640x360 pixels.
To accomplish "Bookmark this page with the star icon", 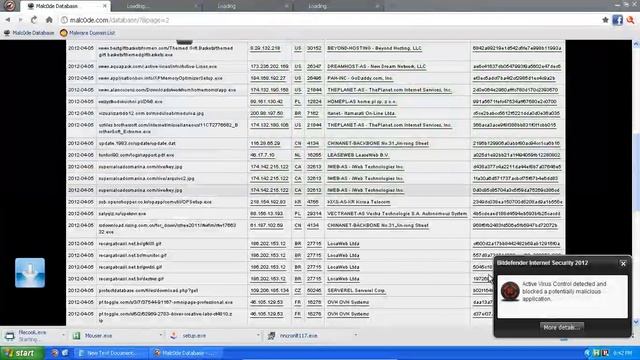I will click(x=605, y=20).
